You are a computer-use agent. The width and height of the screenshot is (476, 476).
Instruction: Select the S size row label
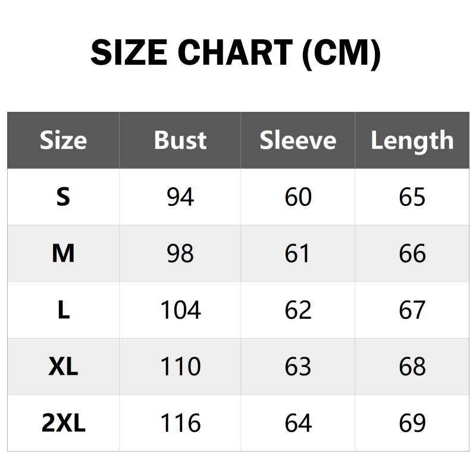[63, 197]
